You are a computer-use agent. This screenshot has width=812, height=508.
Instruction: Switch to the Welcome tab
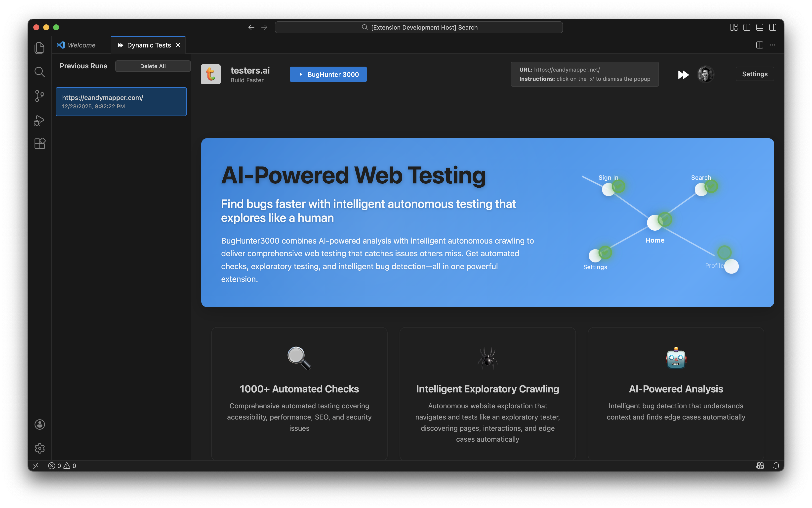pyautogui.click(x=81, y=45)
